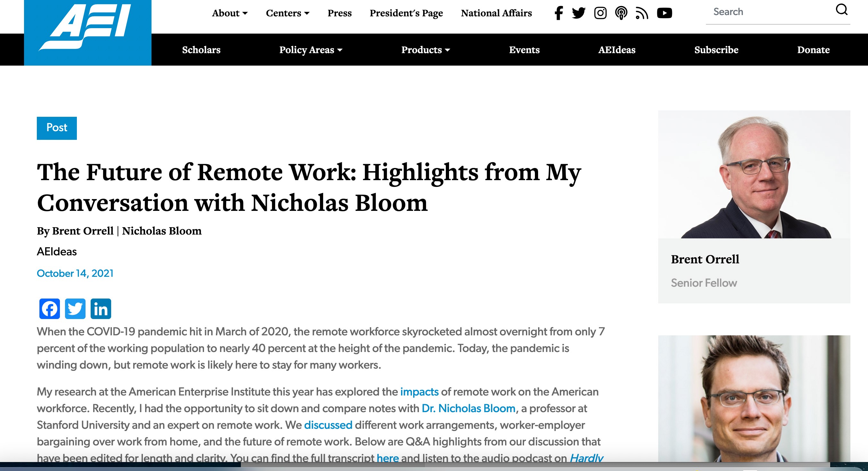This screenshot has height=471, width=868.
Task: Open the Subscribe page
Action: click(716, 50)
